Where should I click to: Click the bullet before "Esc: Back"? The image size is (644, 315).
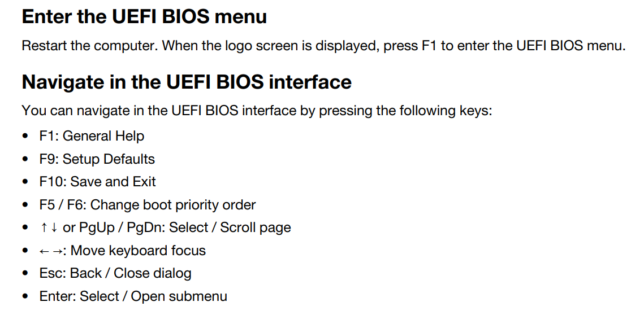point(26,274)
